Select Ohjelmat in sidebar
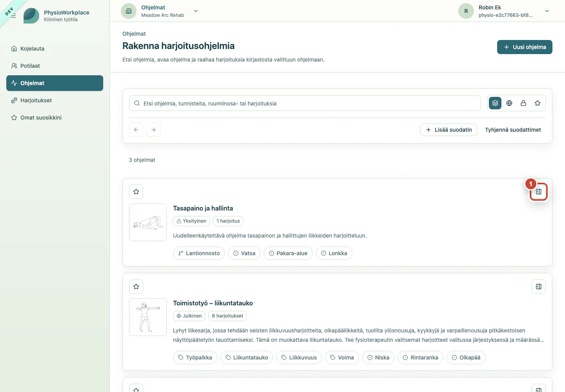This screenshot has height=392, width=565. pyautogui.click(x=55, y=83)
